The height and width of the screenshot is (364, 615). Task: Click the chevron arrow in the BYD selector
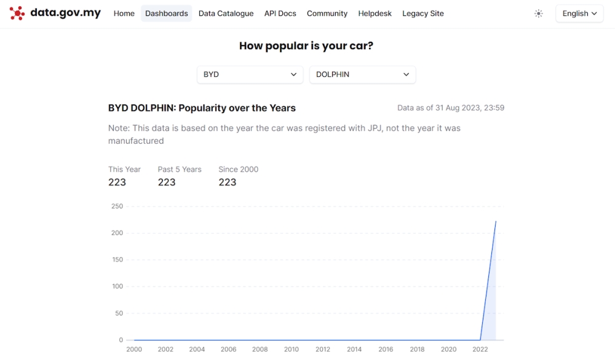293,74
